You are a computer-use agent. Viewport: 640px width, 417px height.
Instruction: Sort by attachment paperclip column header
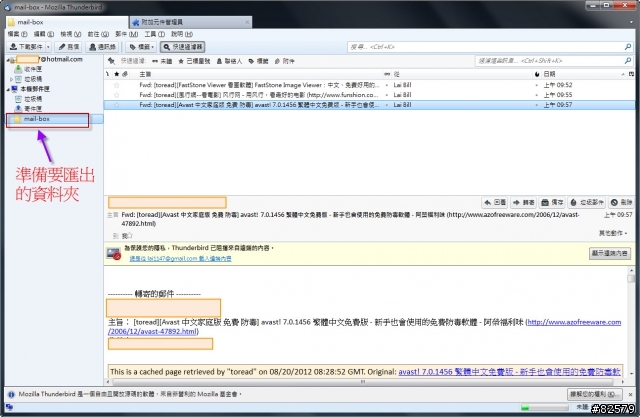click(125, 74)
